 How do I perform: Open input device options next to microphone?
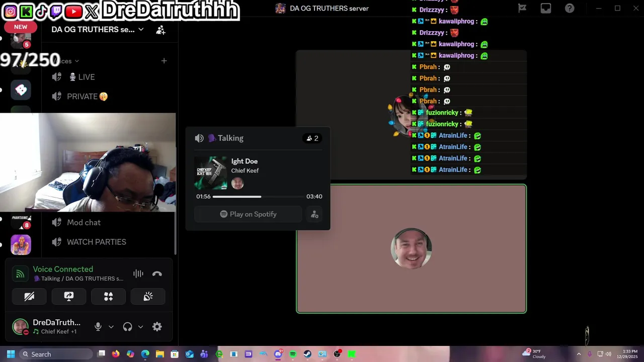tap(111, 327)
